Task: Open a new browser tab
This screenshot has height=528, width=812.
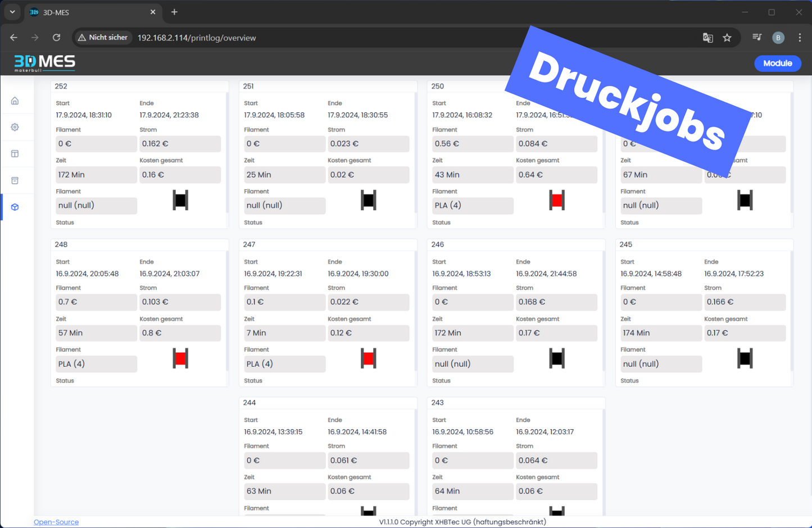Action: (x=174, y=12)
